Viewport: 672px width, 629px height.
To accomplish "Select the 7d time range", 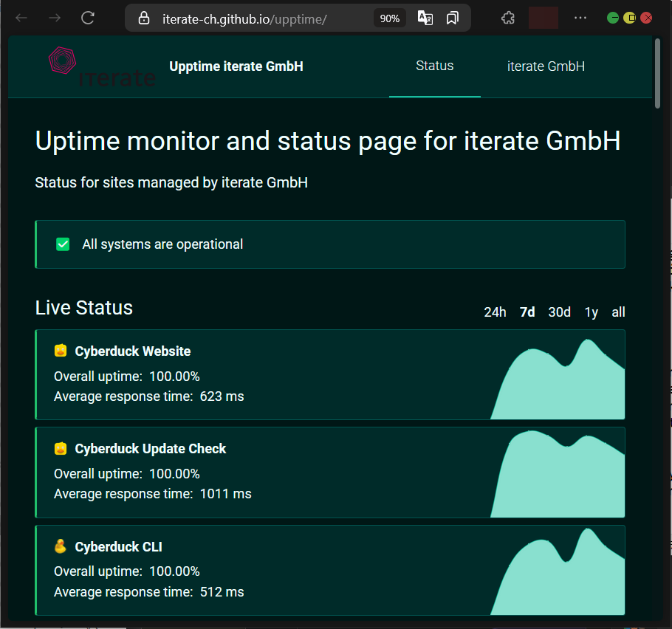I will (527, 312).
